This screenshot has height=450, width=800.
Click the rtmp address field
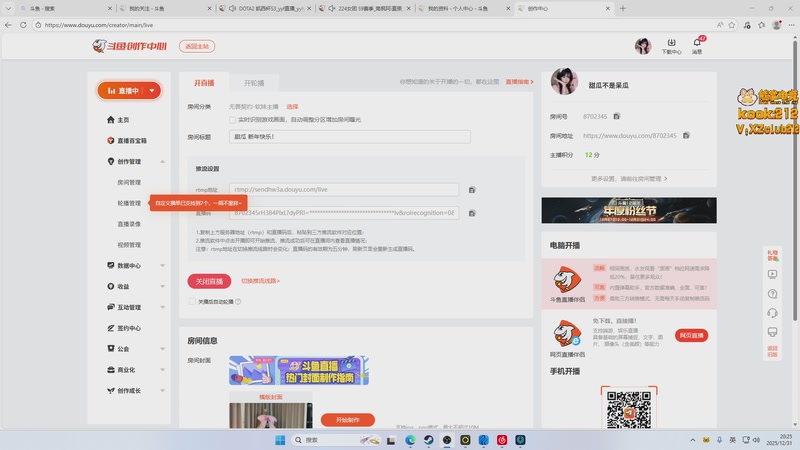[344, 189]
